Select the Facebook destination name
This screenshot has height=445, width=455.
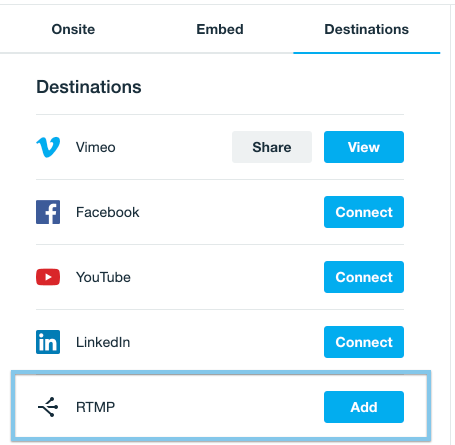tap(108, 212)
